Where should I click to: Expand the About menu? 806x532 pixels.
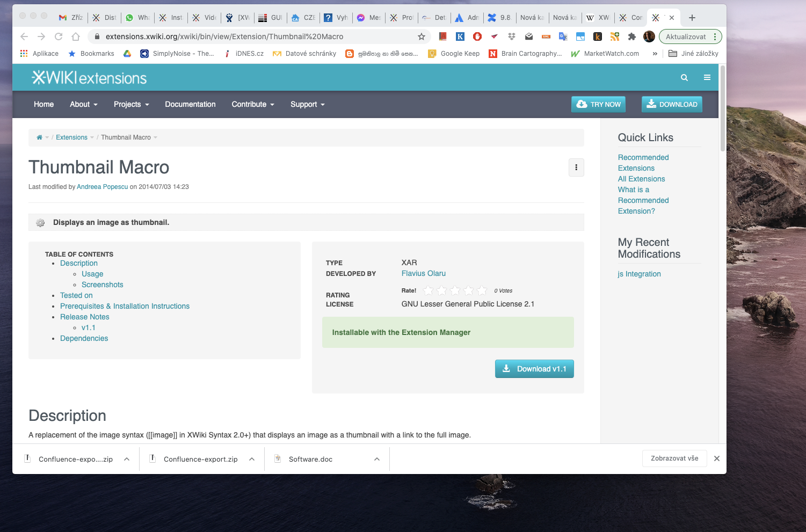click(x=84, y=104)
